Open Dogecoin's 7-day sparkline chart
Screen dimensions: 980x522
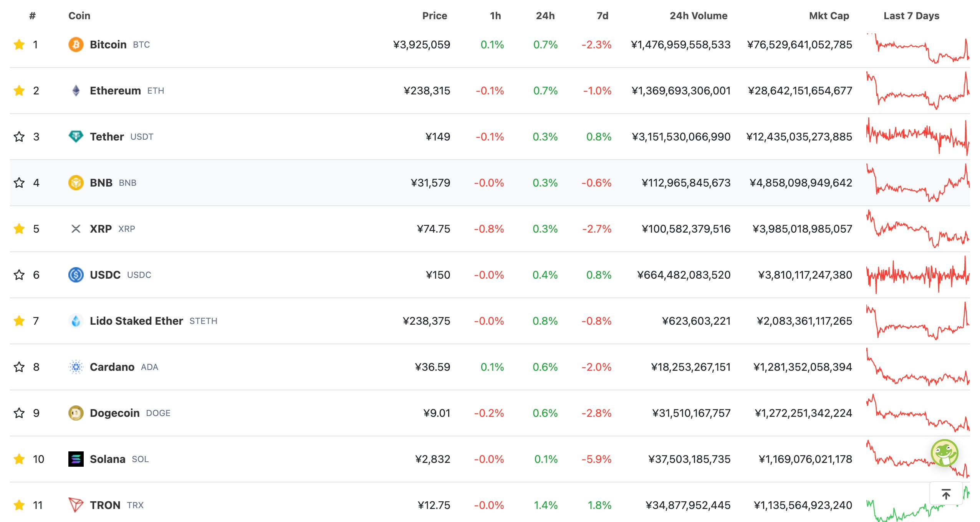coord(918,413)
